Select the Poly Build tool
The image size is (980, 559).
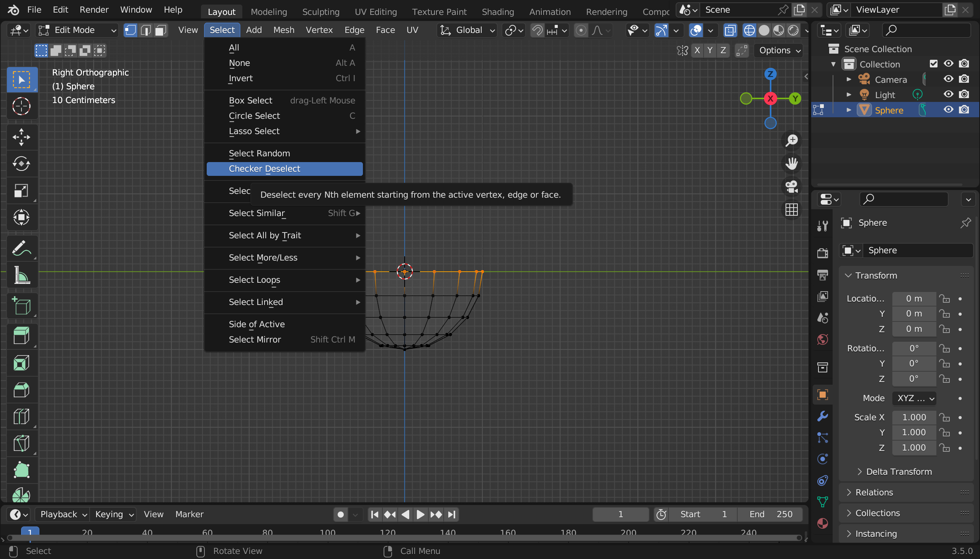[21, 470]
